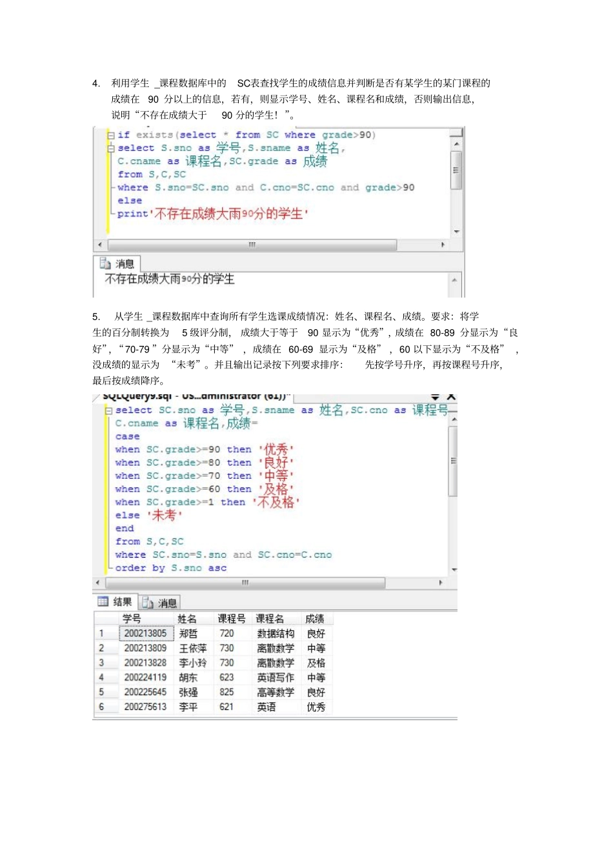Click course number cell '623'

tap(232, 678)
